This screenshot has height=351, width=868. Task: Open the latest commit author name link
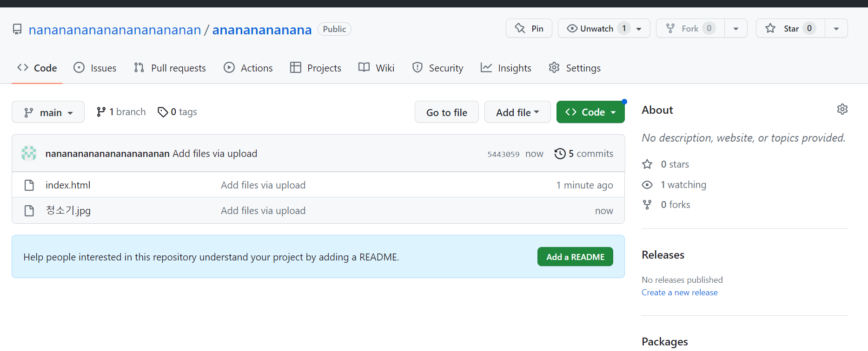[x=107, y=154]
